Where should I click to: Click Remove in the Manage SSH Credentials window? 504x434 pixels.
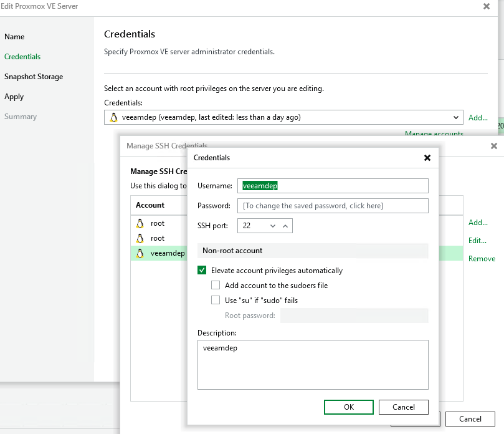coord(482,259)
